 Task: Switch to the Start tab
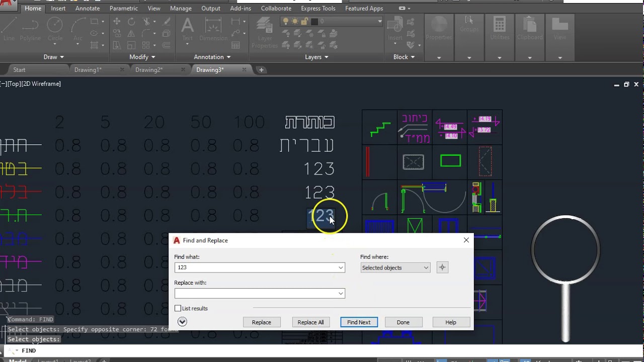coord(19,70)
